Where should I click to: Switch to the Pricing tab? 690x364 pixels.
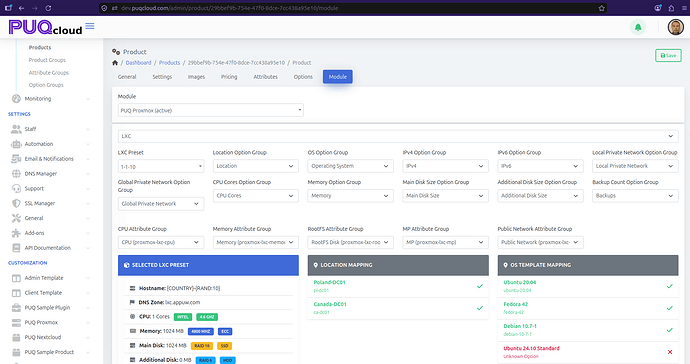[x=229, y=77]
